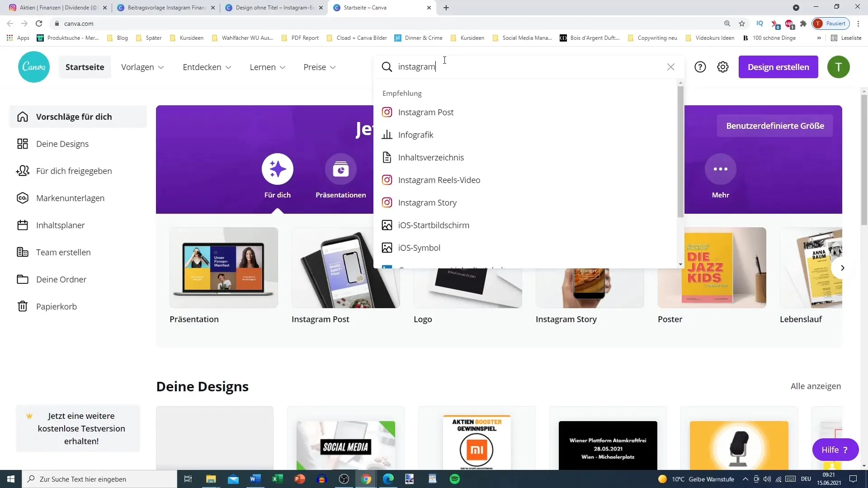The image size is (868, 488).
Task: Click in the instagram search field
Action: click(529, 67)
